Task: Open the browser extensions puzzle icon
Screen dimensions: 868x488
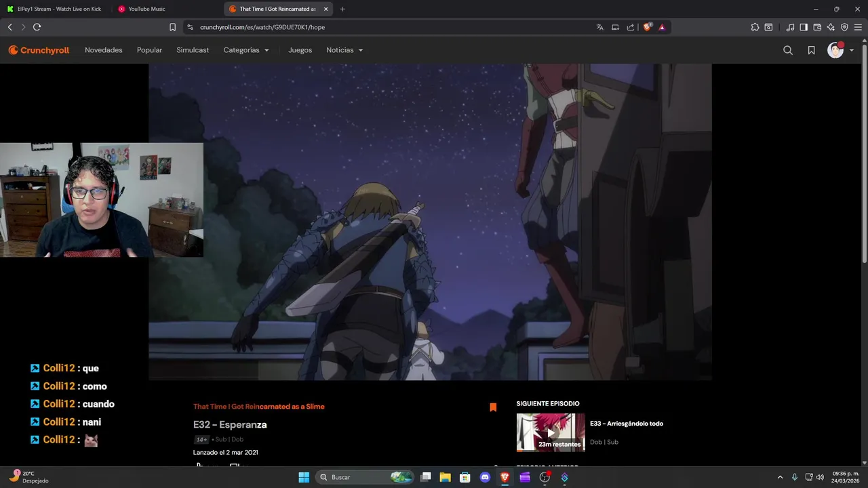Action: (x=755, y=27)
